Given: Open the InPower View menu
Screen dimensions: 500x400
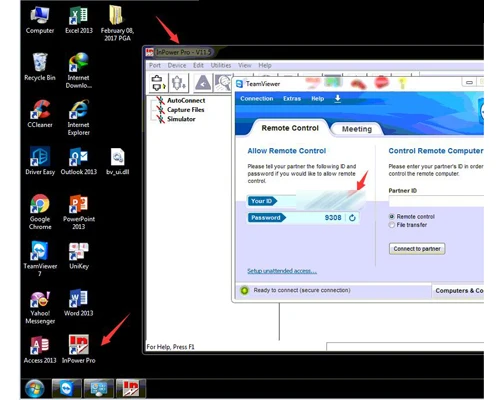Looking at the screenshot, I should point(245,65).
